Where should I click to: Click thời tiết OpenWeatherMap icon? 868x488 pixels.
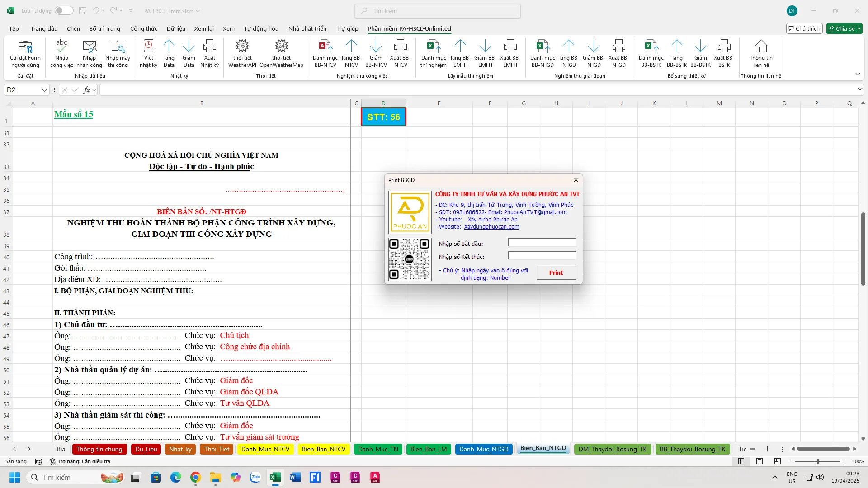coord(281,54)
